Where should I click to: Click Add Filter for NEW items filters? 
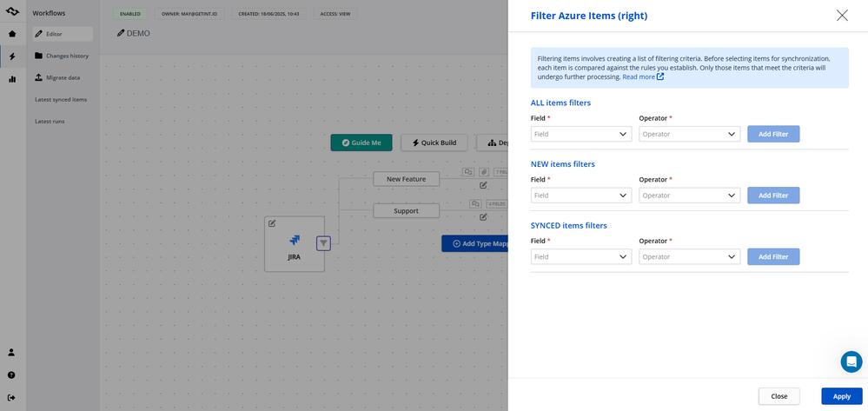773,196
